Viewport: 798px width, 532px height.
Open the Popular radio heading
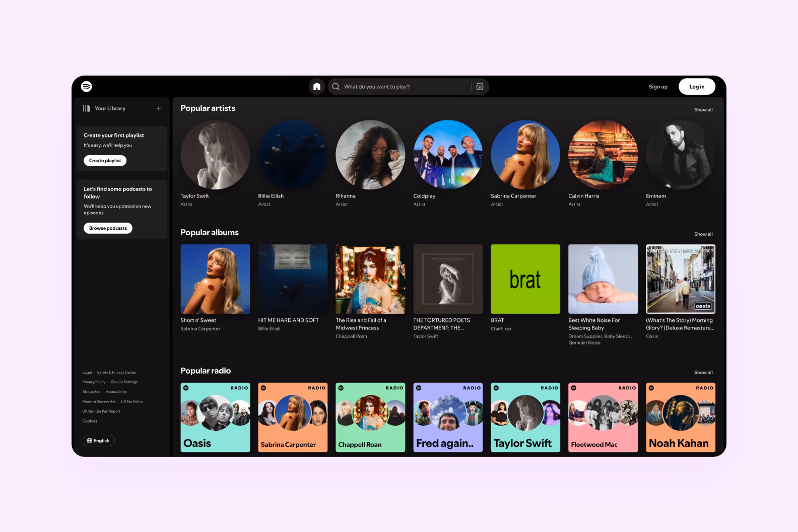(x=206, y=371)
